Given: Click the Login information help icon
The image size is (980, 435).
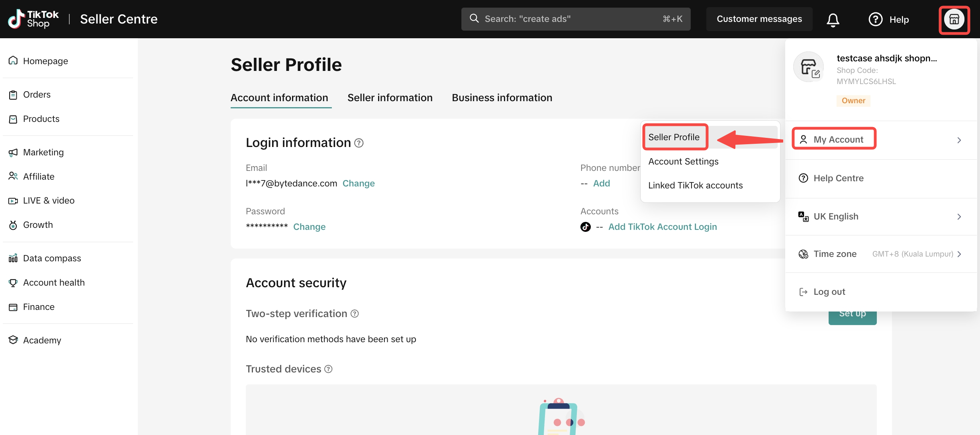Looking at the screenshot, I should (359, 143).
